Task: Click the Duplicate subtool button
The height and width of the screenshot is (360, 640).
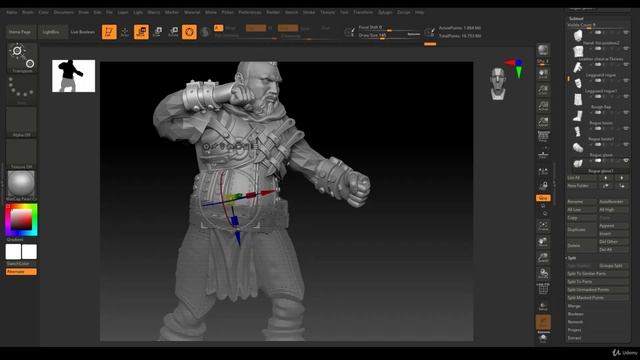Action: [582, 229]
